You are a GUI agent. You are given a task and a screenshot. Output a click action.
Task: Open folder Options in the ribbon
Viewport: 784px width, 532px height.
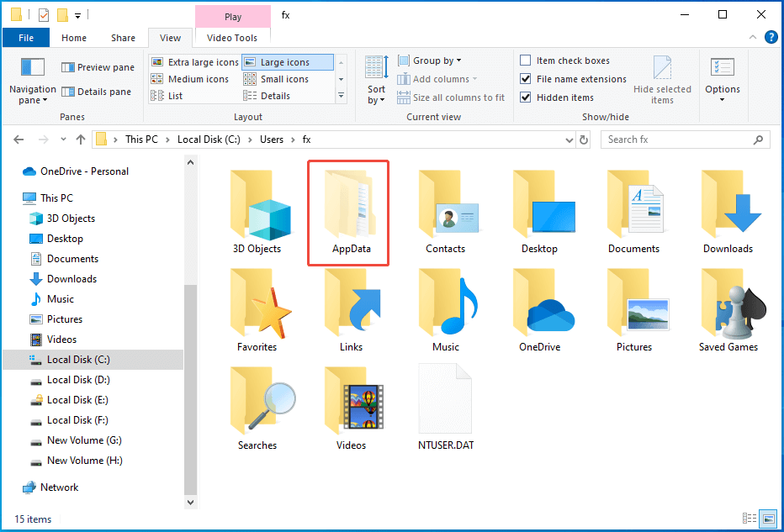[722, 79]
